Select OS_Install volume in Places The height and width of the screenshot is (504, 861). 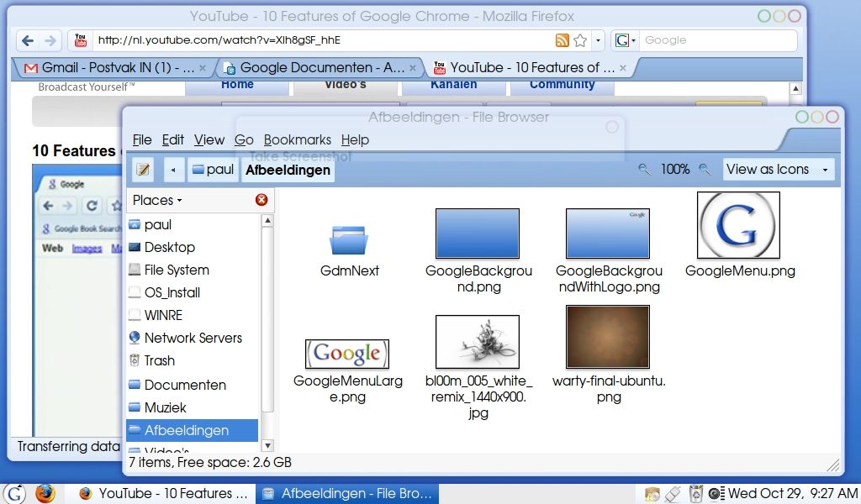click(193, 292)
